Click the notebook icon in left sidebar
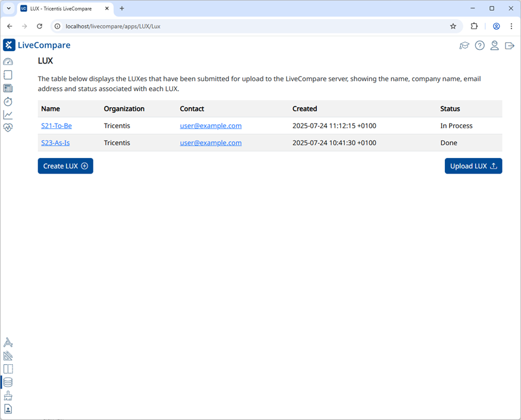521x420 pixels. [8, 75]
